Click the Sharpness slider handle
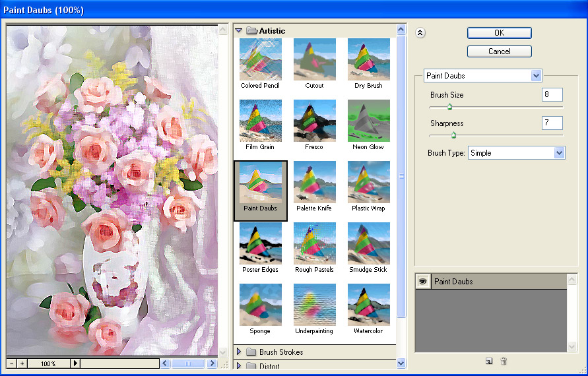Screen dimensions: 588x376 (453, 135)
